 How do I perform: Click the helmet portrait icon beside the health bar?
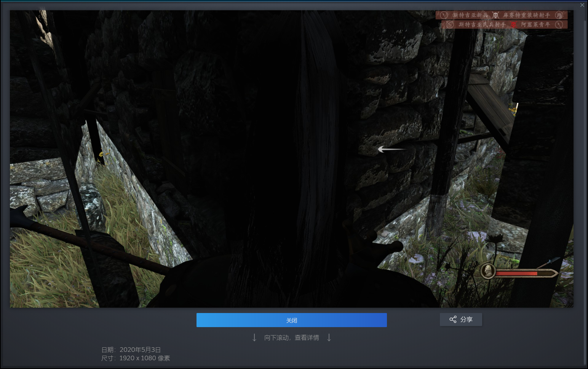coord(488,271)
